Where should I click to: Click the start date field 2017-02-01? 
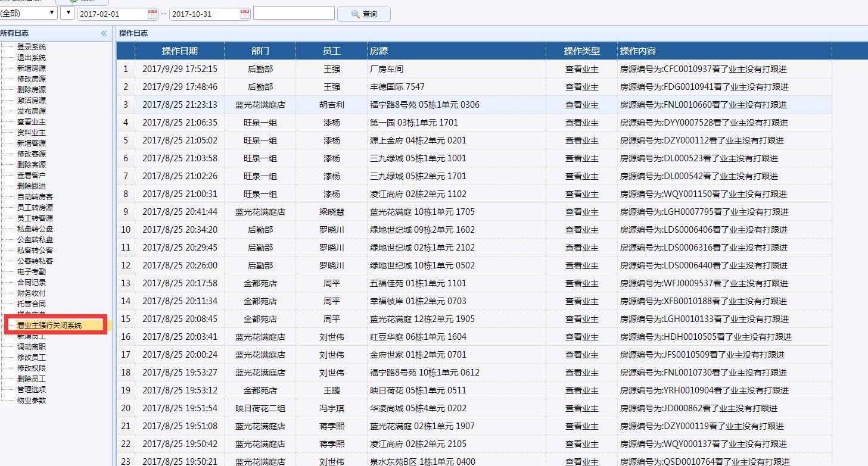[x=112, y=14]
